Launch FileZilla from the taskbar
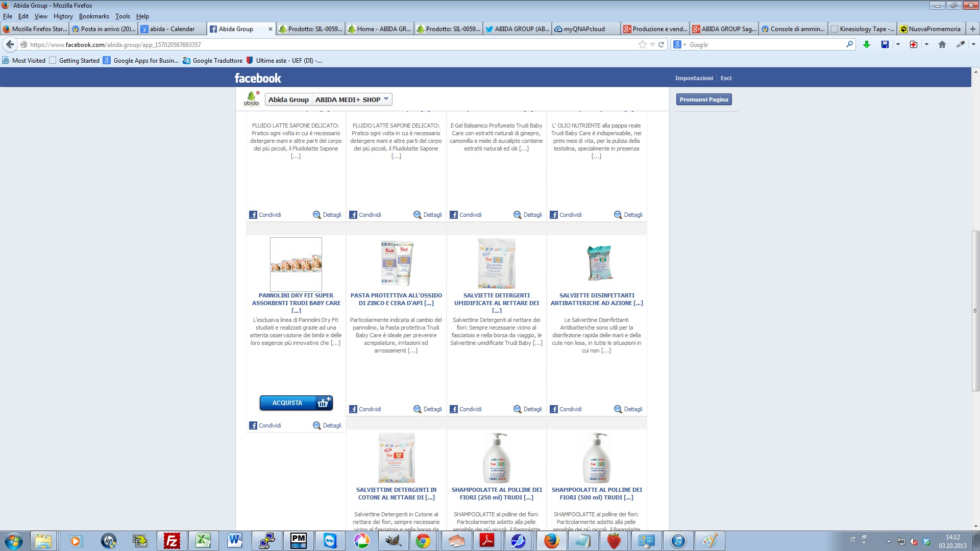The width and height of the screenshot is (980, 551). [x=172, y=541]
